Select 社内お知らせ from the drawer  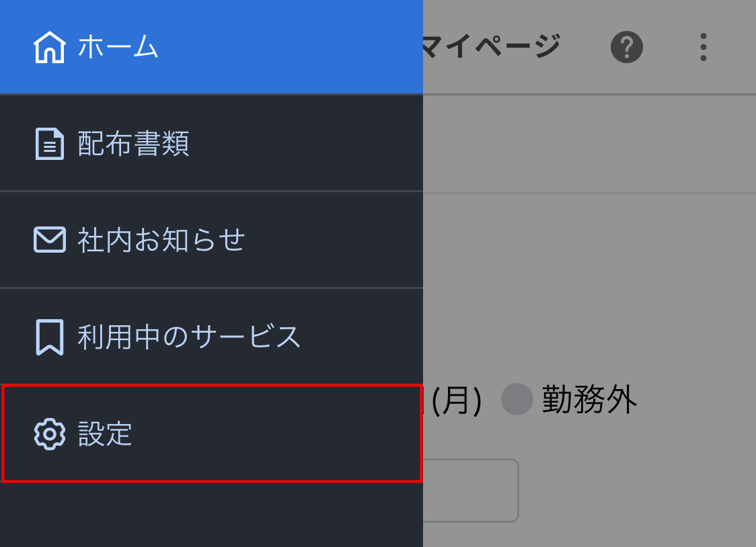pos(161,240)
